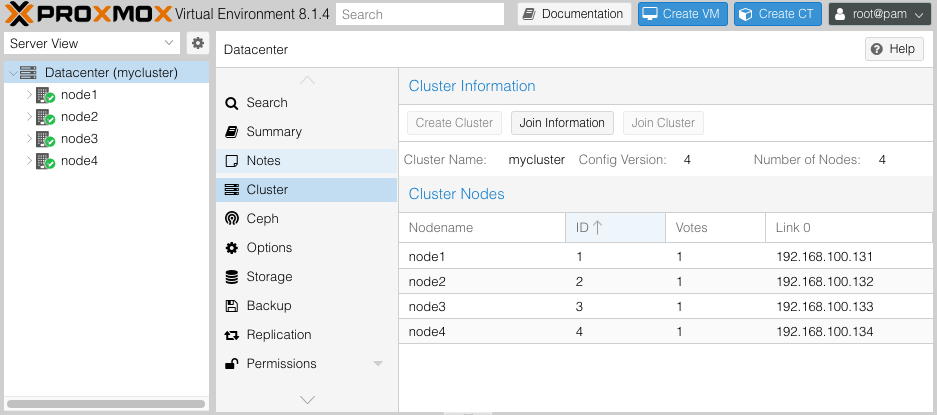Click the Create Cluster button
Screen dimensions: 937x415
pos(454,123)
